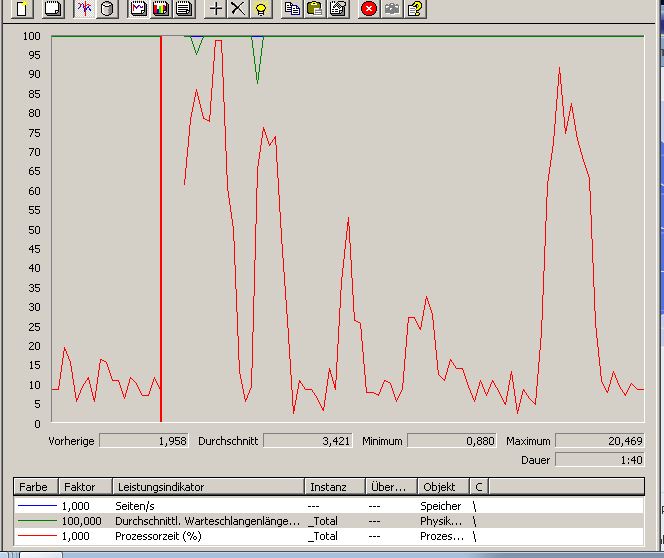Toggle the Highlight lightbulb icon
The height and width of the screenshot is (558, 664).
261,8
